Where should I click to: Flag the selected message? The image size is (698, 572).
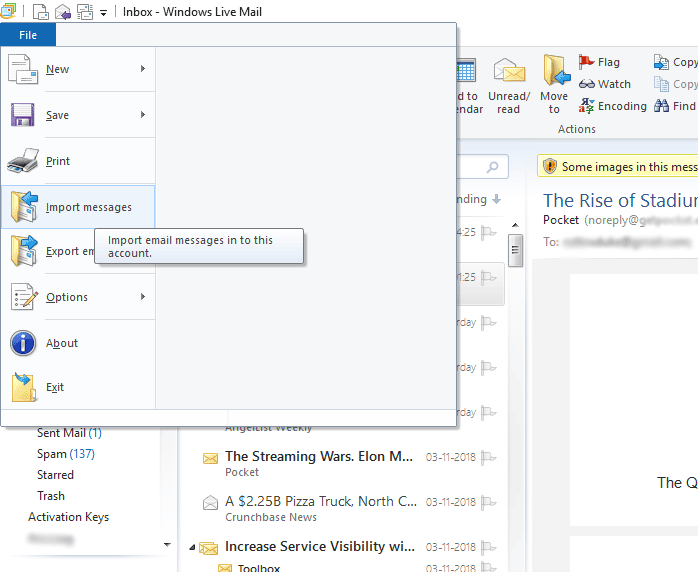[x=599, y=62]
